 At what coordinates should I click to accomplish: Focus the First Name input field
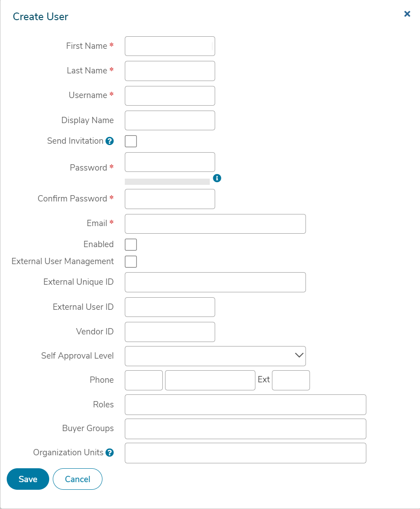point(170,46)
